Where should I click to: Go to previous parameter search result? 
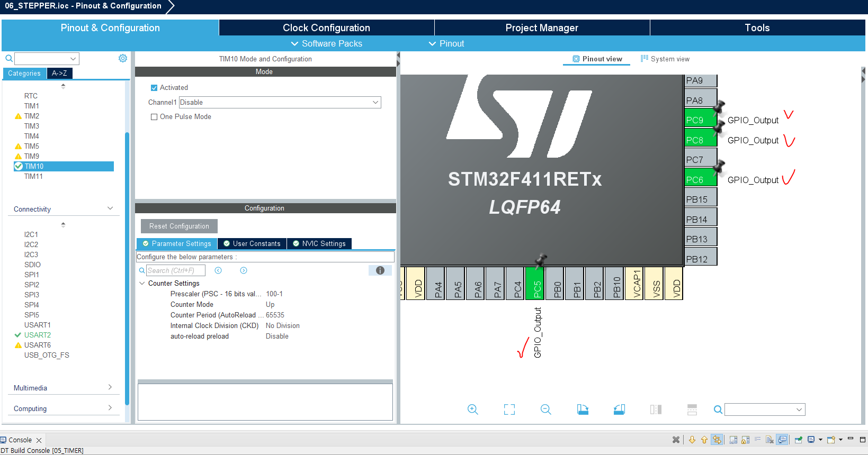218,270
